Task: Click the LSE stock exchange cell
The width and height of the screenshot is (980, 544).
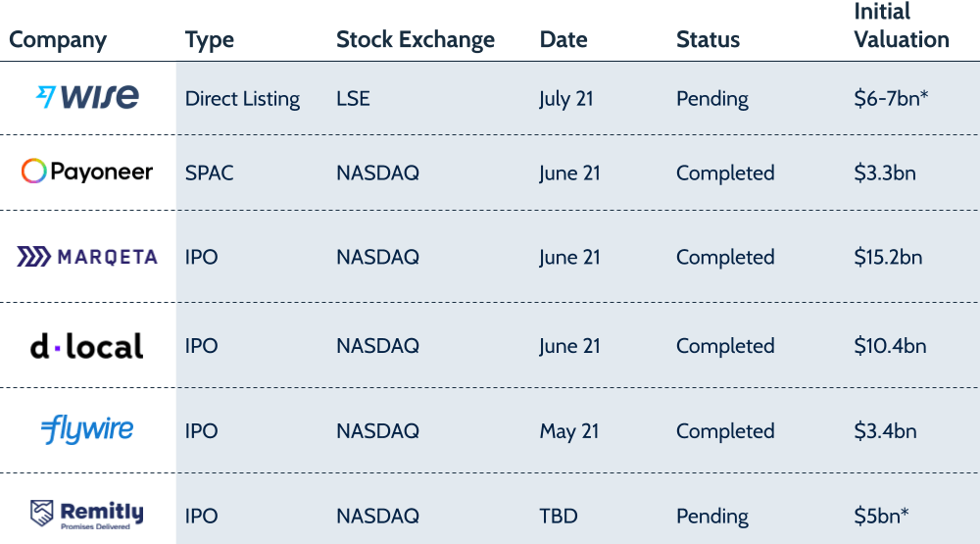Action: pyautogui.click(x=353, y=99)
